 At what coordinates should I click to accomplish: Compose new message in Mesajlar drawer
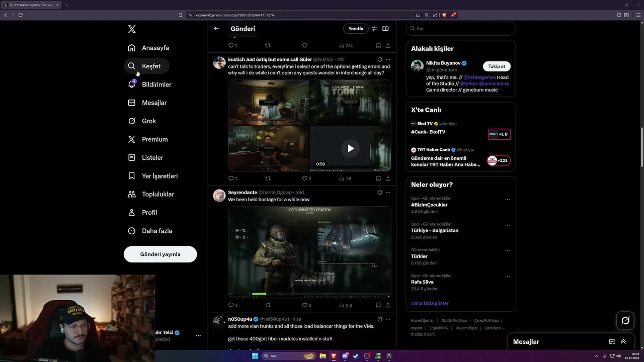point(612,342)
